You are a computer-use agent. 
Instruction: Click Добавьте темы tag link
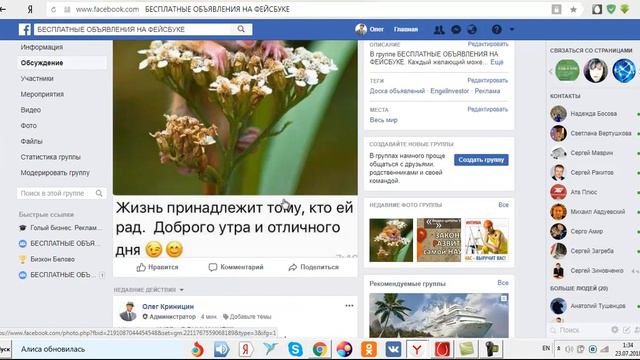click(247, 317)
